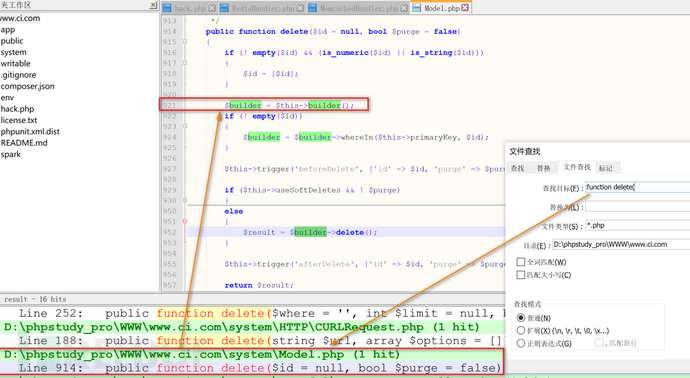
Task: Click the $builder->delete() code on line 952
Action: point(333,232)
